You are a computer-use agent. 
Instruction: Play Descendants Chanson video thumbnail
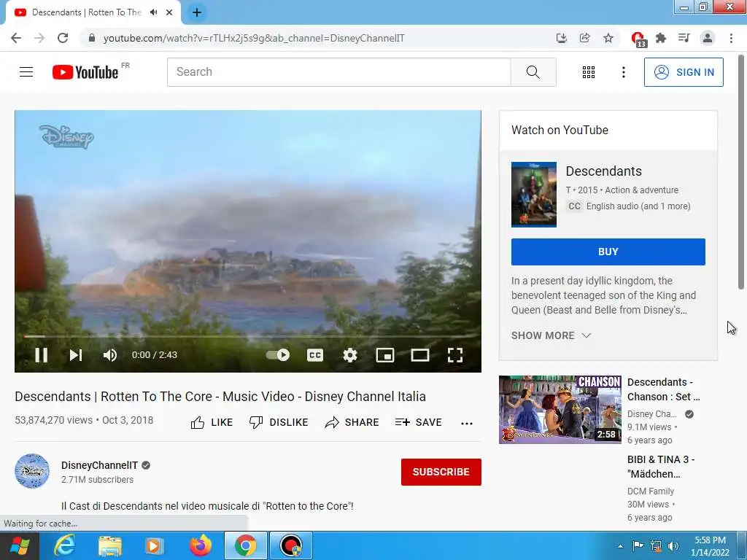560,410
